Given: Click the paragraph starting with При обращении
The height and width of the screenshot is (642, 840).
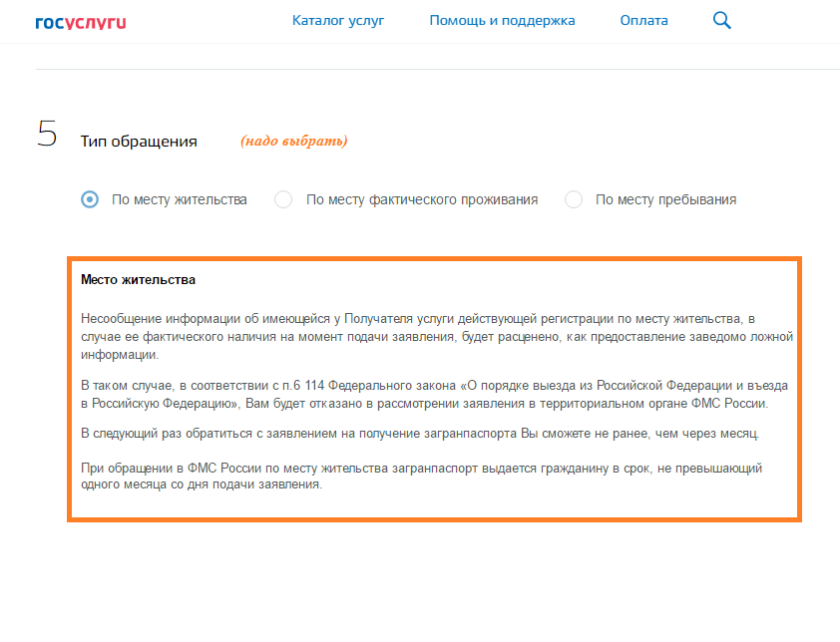Looking at the screenshot, I should click(x=421, y=476).
